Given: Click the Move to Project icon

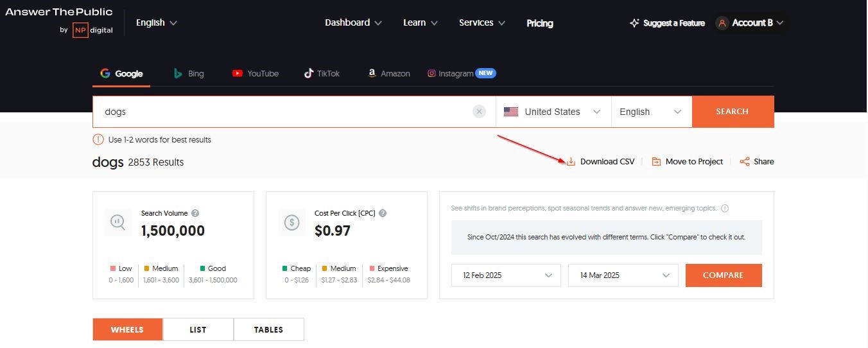Looking at the screenshot, I should [x=656, y=162].
